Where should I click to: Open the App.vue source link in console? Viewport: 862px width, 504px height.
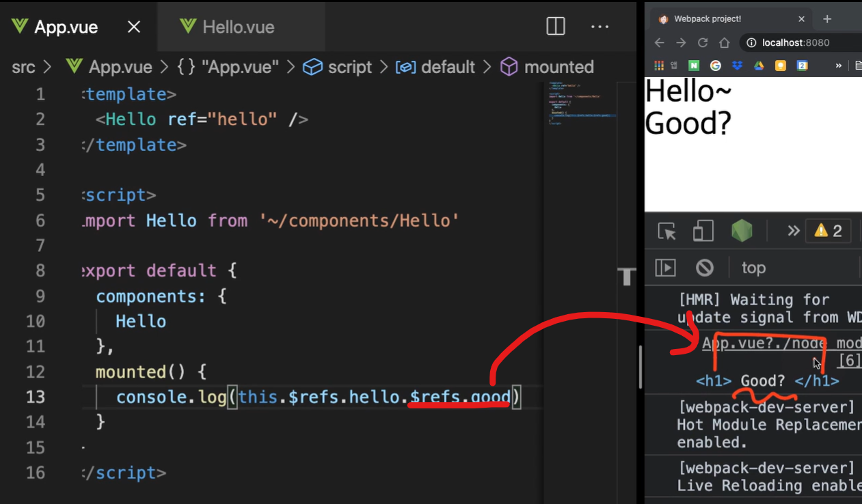pyautogui.click(x=782, y=343)
